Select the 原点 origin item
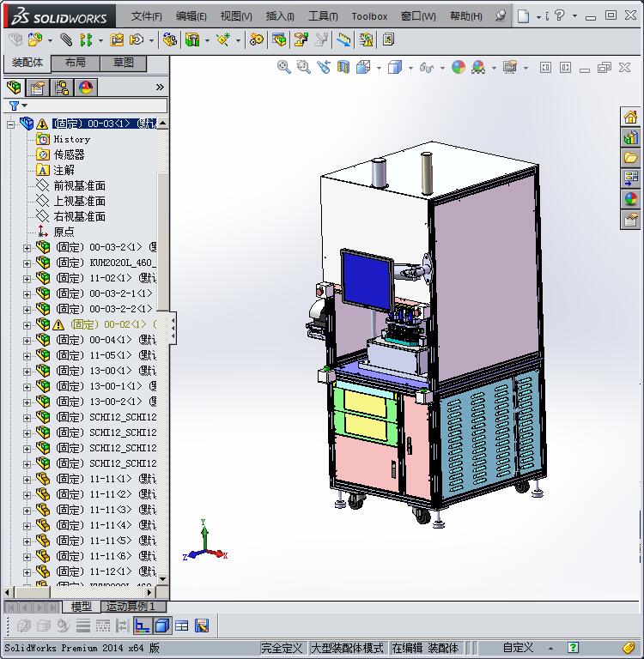Screen dimensions: 644x659 64,232
